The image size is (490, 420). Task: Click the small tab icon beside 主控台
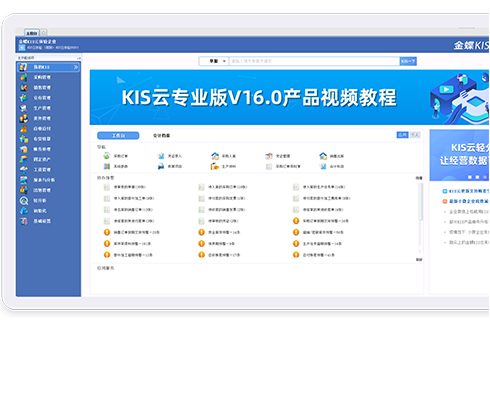click(x=44, y=33)
